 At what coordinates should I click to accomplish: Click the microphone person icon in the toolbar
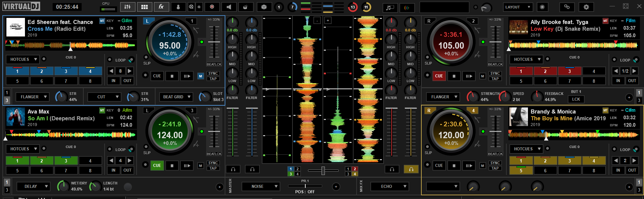tap(178, 7)
